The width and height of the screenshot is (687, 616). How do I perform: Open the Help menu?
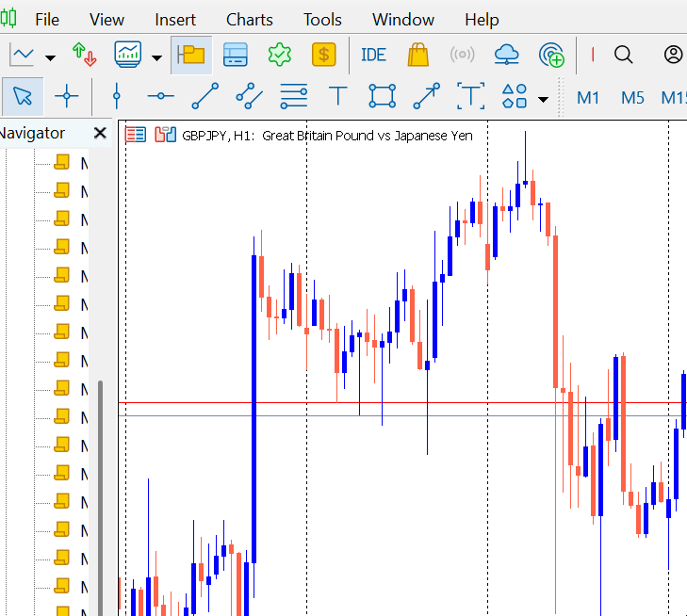click(482, 20)
